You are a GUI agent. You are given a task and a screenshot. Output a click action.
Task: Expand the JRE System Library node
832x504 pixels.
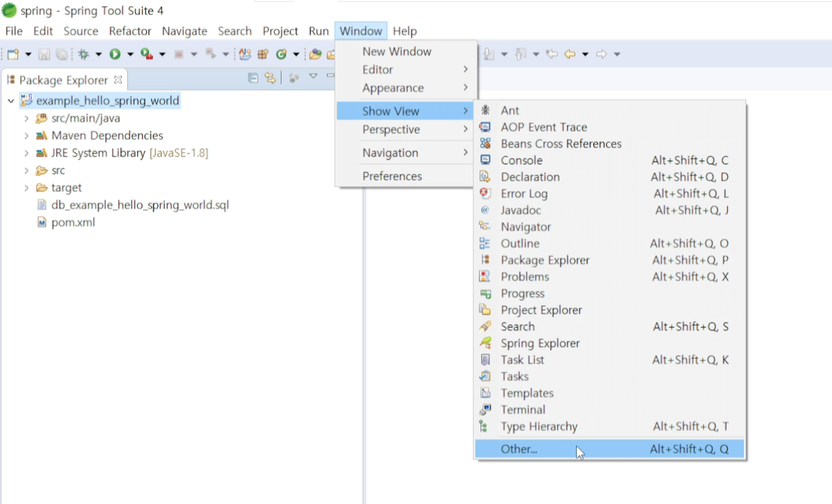click(x=26, y=153)
